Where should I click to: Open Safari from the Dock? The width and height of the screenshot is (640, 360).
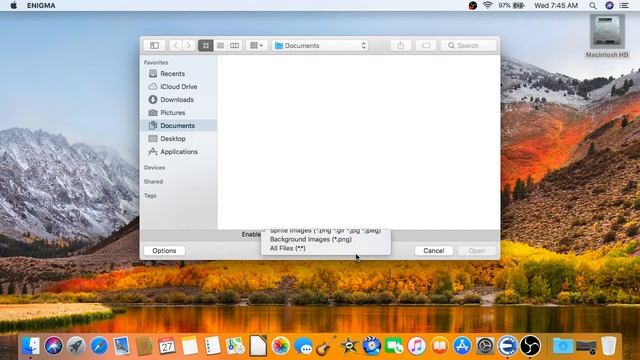[x=99, y=346]
